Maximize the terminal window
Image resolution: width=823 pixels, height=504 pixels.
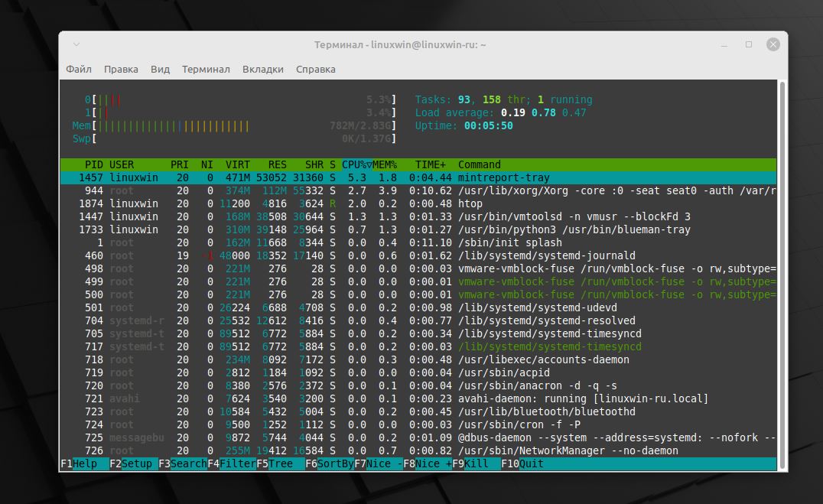[749, 44]
